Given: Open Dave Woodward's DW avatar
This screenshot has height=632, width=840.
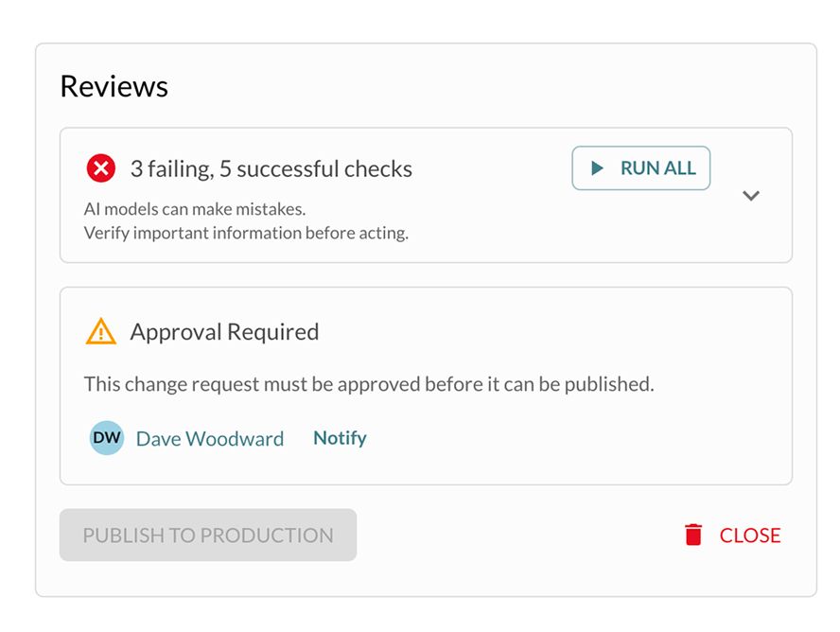Looking at the screenshot, I should click(106, 437).
